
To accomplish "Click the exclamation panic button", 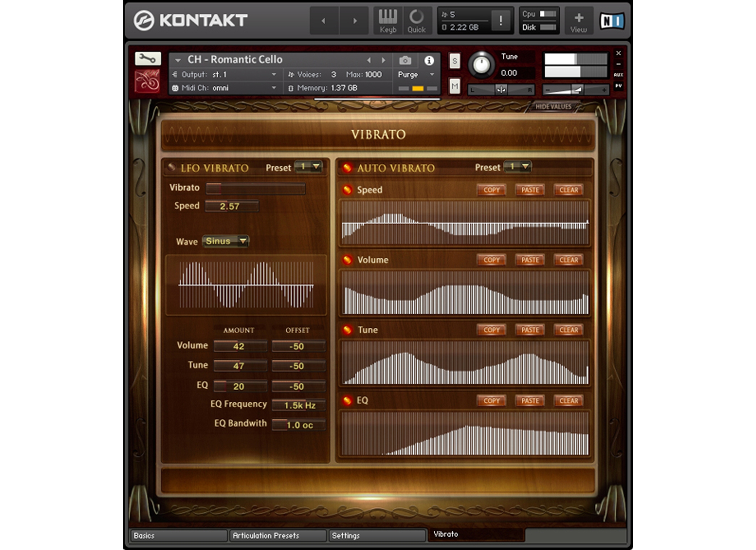I will click(x=501, y=21).
